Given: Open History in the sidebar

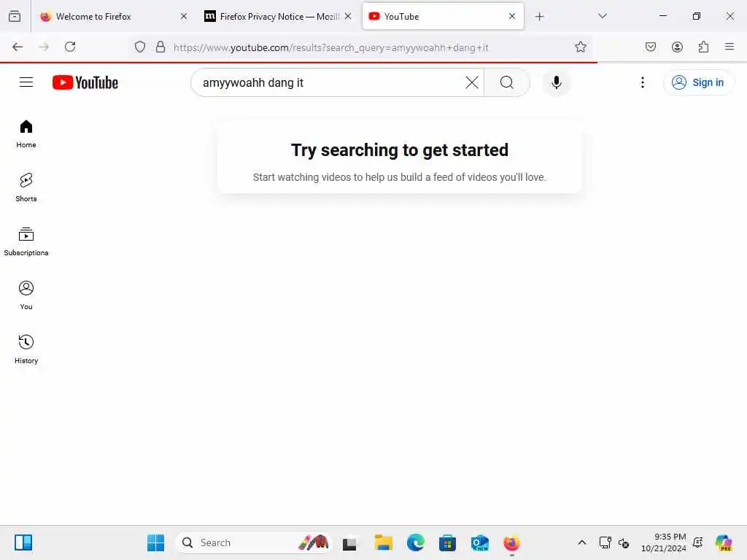Looking at the screenshot, I should point(26,349).
